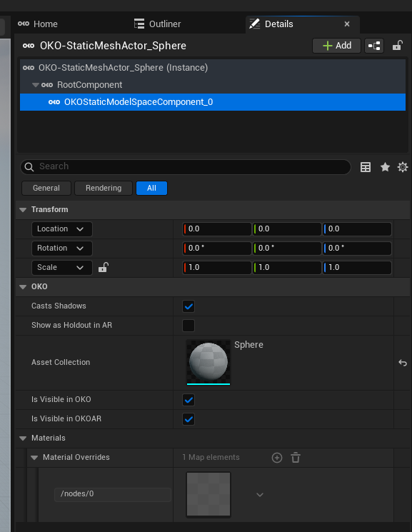Click the Rotation X value field
The image size is (412, 532).
(x=217, y=249)
